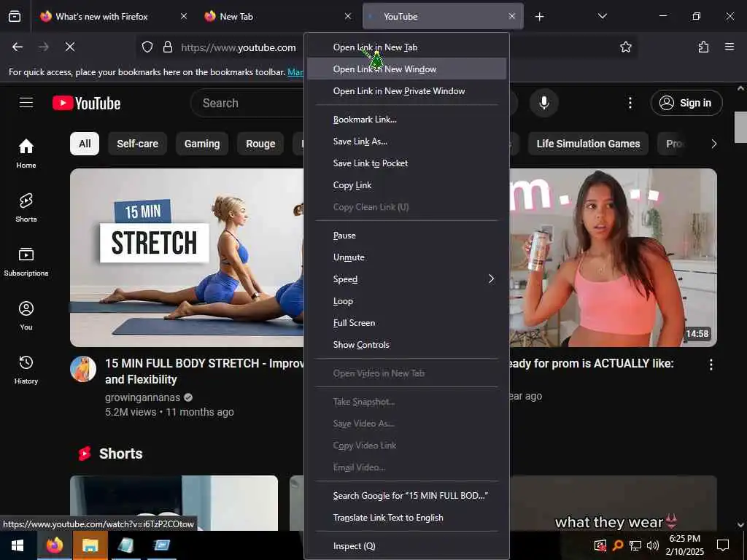
Task: Open the bookmarks toolbar help link
Action: pyautogui.click(x=295, y=72)
